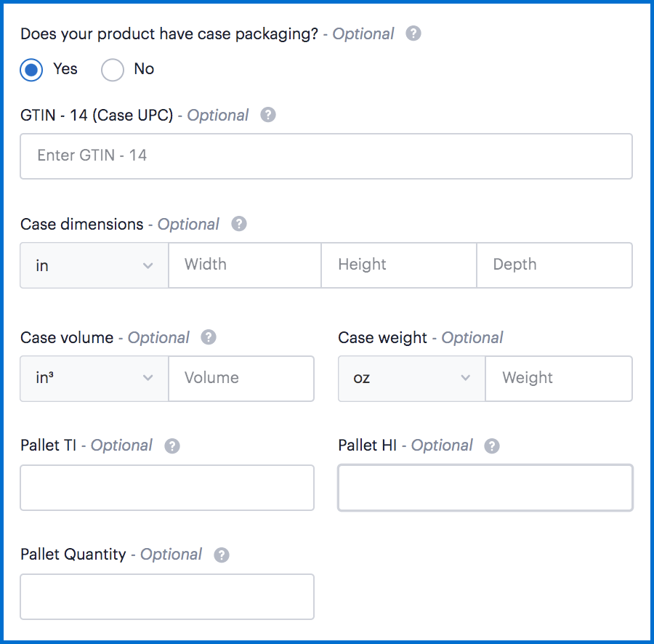The width and height of the screenshot is (654, 644).
Task: Click the case Depth field
Action: tap(554, 265)
